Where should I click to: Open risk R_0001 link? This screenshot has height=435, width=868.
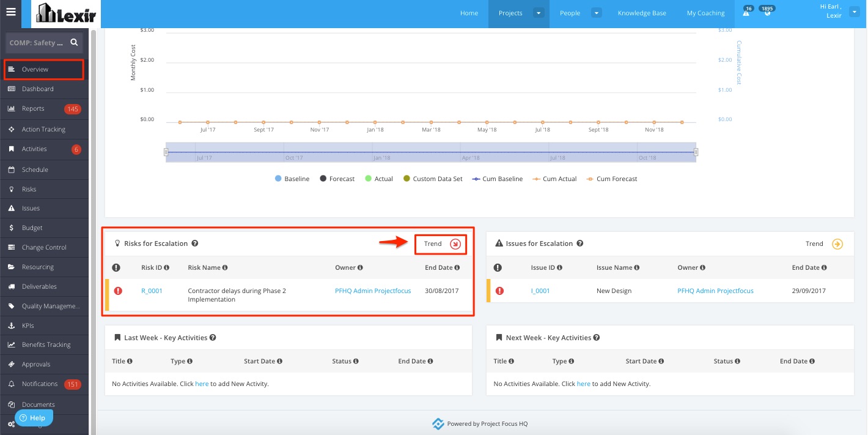[152, 291]
